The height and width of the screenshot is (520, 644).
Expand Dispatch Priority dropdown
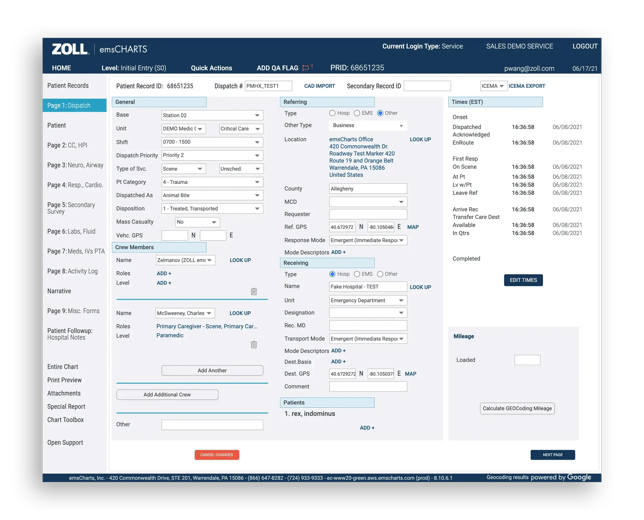[212, 155]
